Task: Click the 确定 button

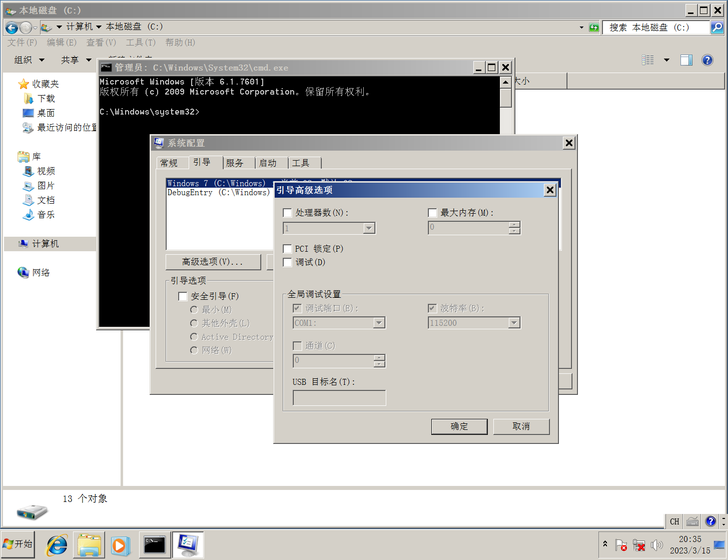Action: click(x=459, y=426)
